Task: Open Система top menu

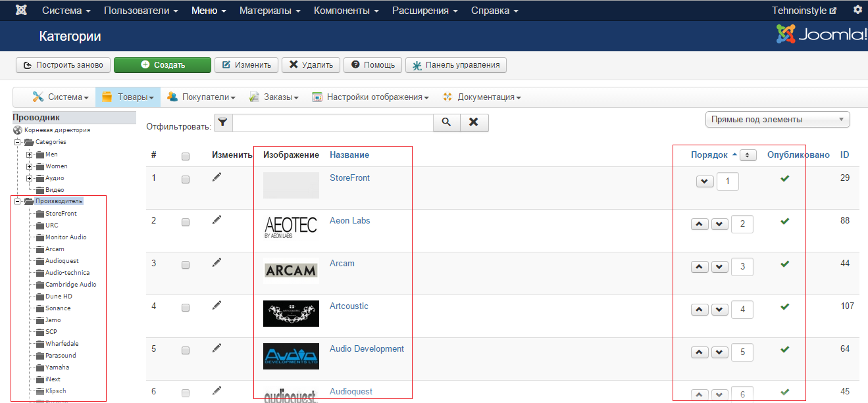Action: (x=66, y=11)
